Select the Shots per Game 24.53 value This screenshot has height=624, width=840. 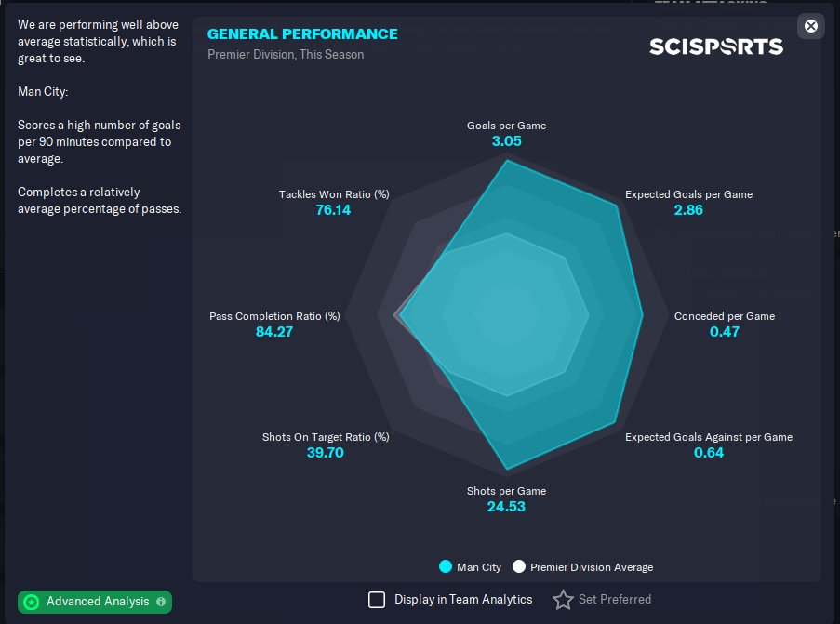click(x=506, y=507)
